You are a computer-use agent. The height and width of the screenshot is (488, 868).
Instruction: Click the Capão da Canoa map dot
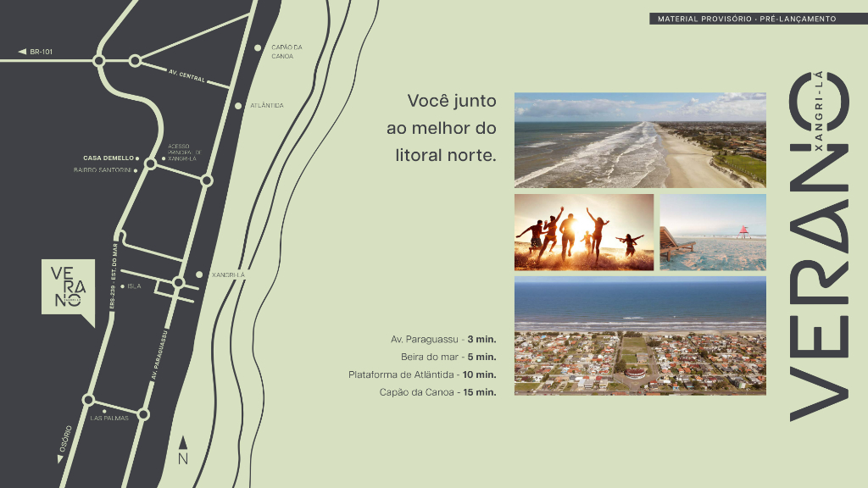pos(258,48)
